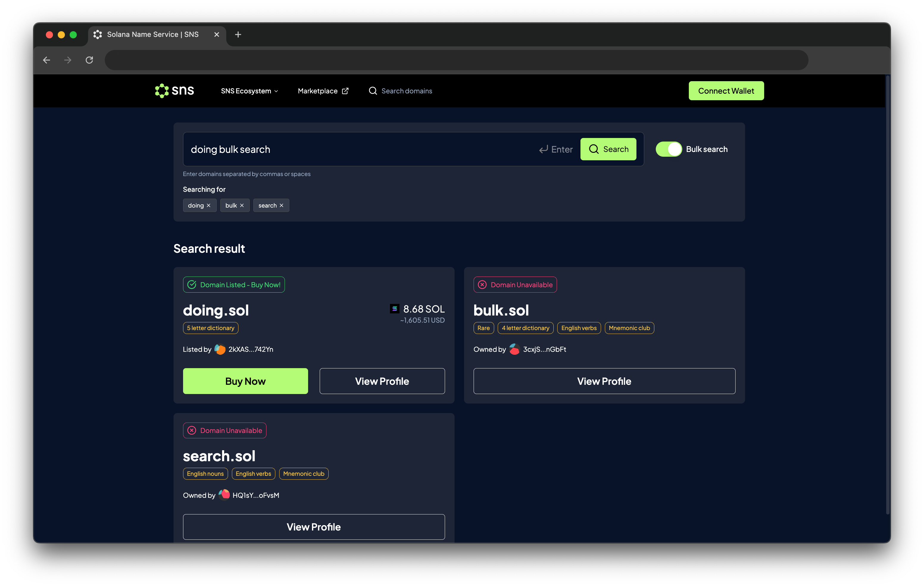Go back with the browser back arrow
Screen dimensions: 924x587
[47, 60]
